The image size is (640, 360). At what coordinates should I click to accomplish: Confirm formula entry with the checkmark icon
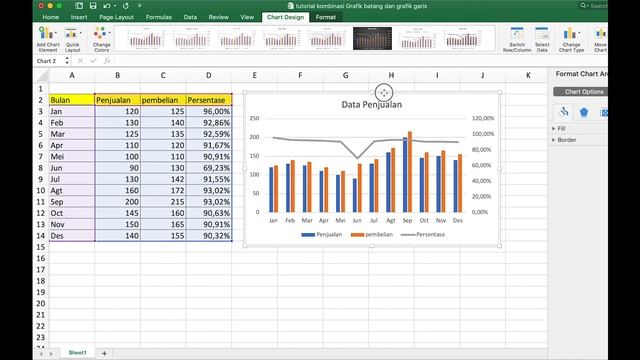(x=93, y=61)
